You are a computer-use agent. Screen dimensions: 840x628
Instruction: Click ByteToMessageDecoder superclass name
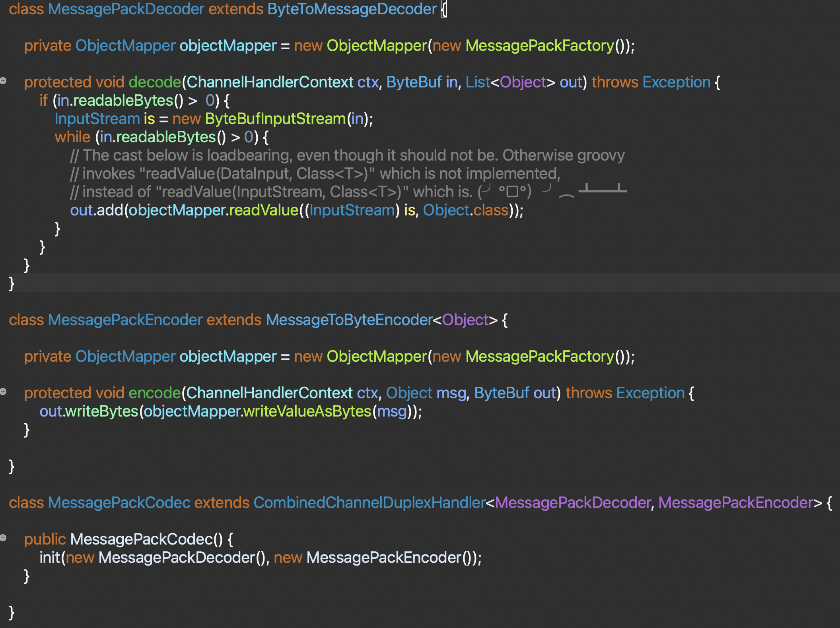click(352, 9)
